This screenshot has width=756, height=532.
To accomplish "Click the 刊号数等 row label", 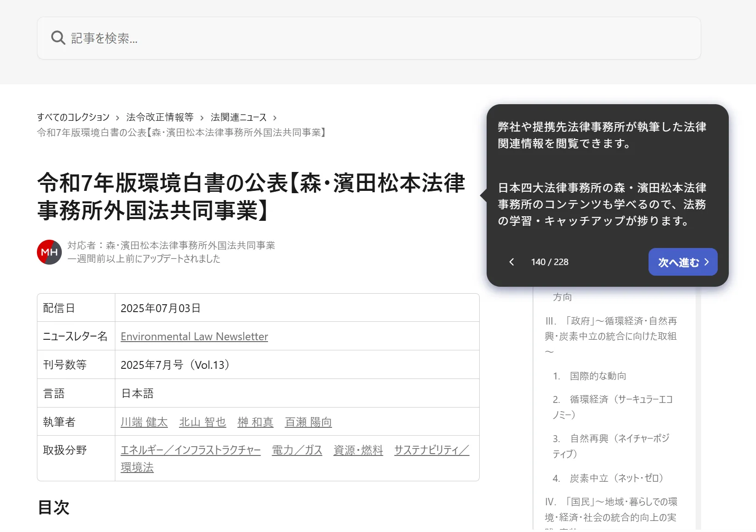I will pyautogui.click(x=65, y=365).
